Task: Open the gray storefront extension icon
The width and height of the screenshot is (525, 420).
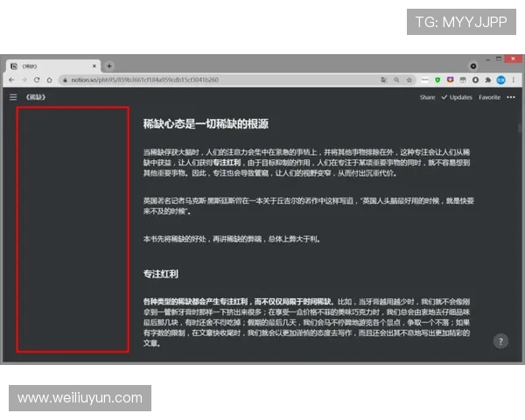Action: point(463,80)
